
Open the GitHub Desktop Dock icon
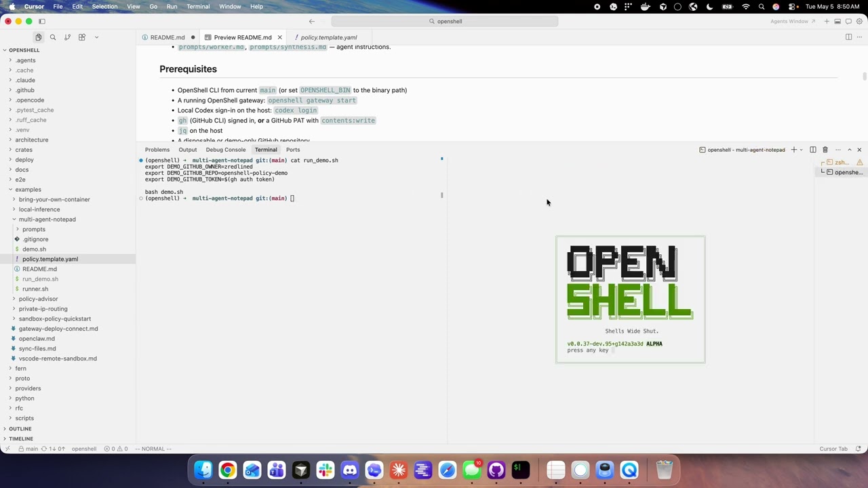(496, 470)
